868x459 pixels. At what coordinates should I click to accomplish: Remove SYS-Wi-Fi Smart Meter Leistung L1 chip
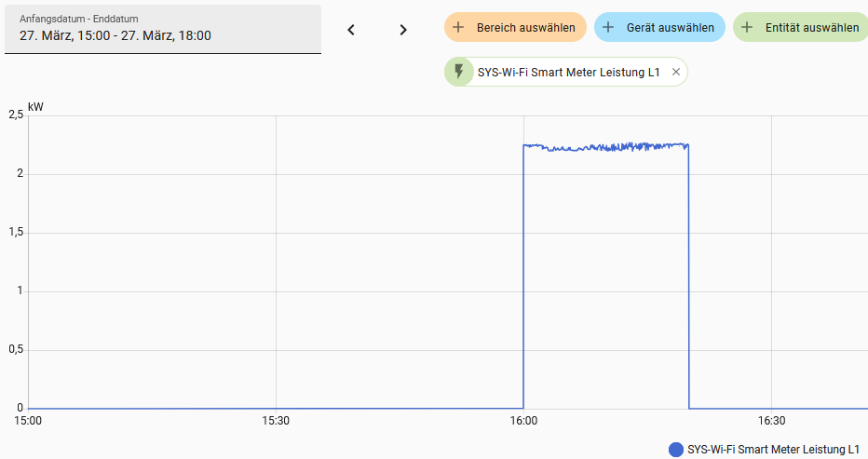[676, 72]
